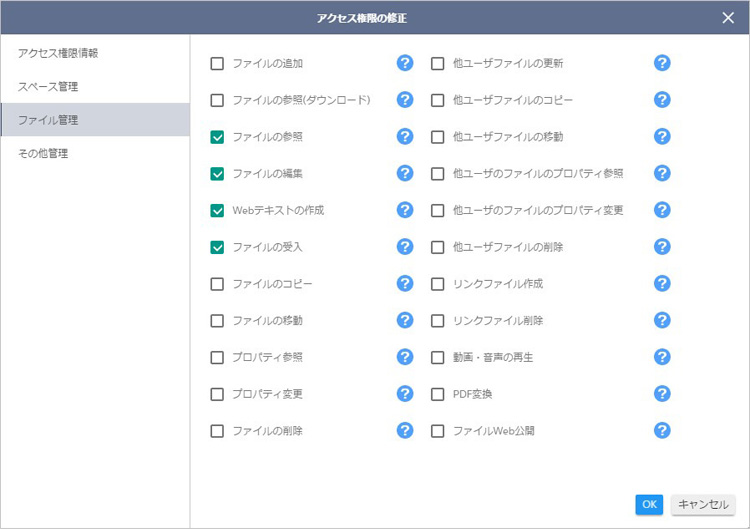750x530 pixels.
Task: Check the PDF変換 checkbox
Action: pos(437,394)
